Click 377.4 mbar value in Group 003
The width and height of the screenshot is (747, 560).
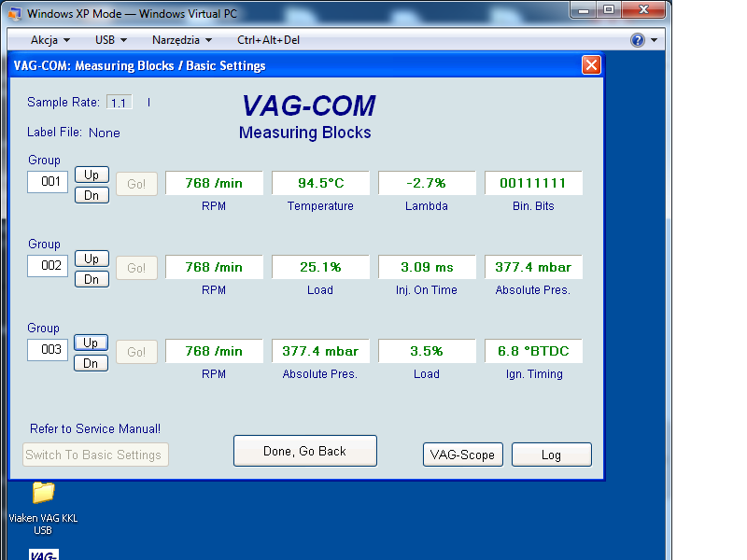coord(320,351)
